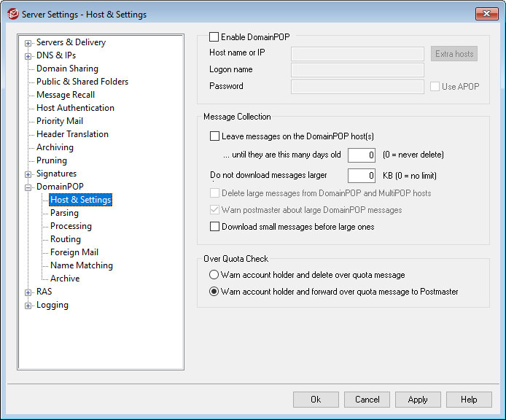Go to the Foreign Mail page

74,252
